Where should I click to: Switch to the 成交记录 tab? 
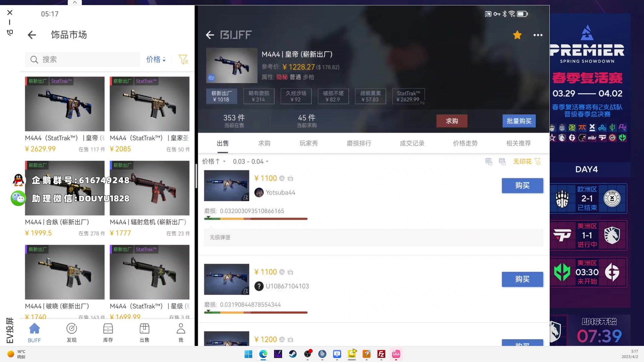(x=412, y=143)
